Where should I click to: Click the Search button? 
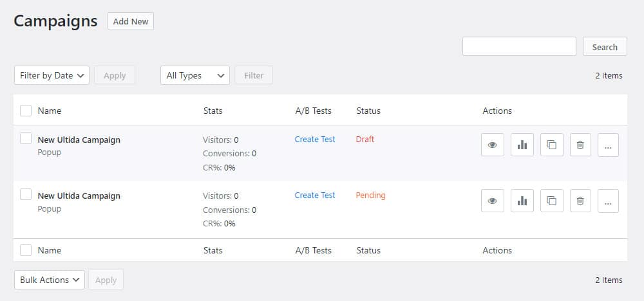(x=605, y=46)
